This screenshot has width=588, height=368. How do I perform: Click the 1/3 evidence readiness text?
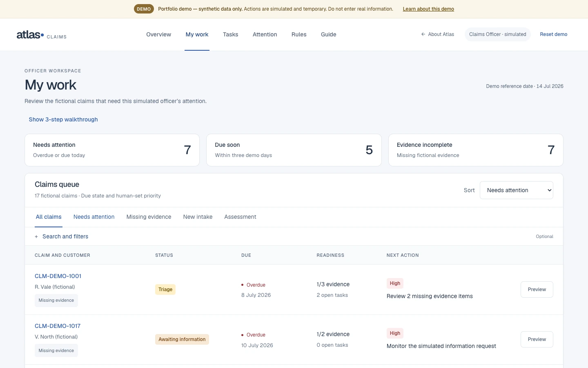coord(333,284)
